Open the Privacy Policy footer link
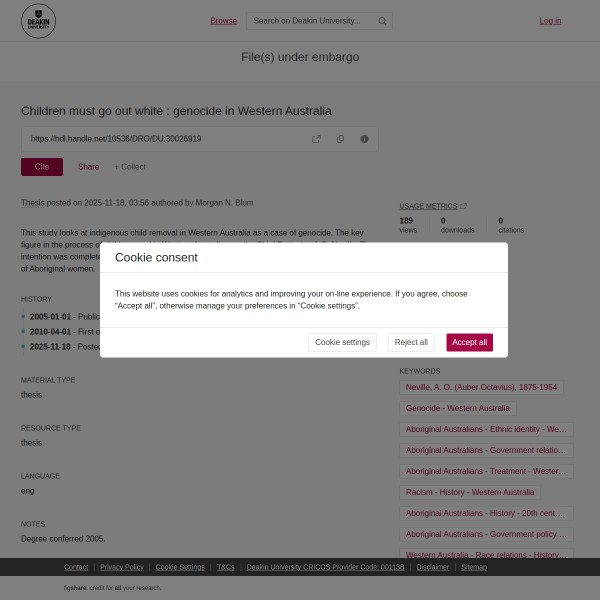Viewport: 600px width, 600px height. coord(122,567)
